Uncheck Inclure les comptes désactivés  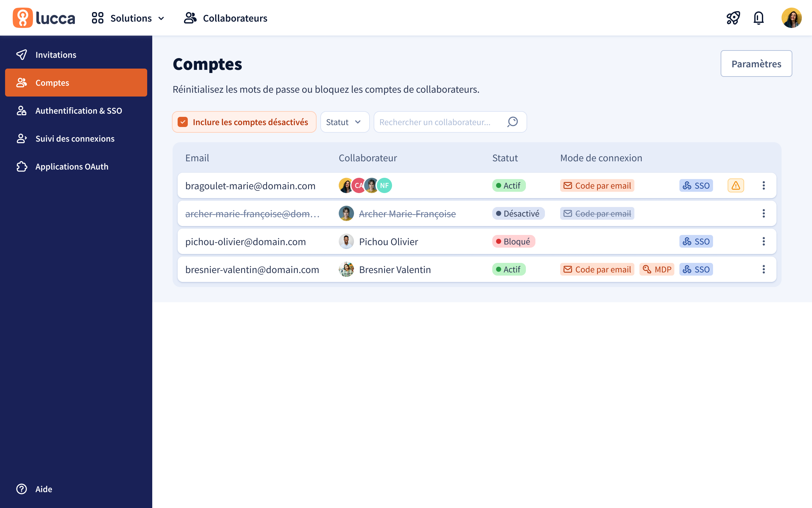183,122
